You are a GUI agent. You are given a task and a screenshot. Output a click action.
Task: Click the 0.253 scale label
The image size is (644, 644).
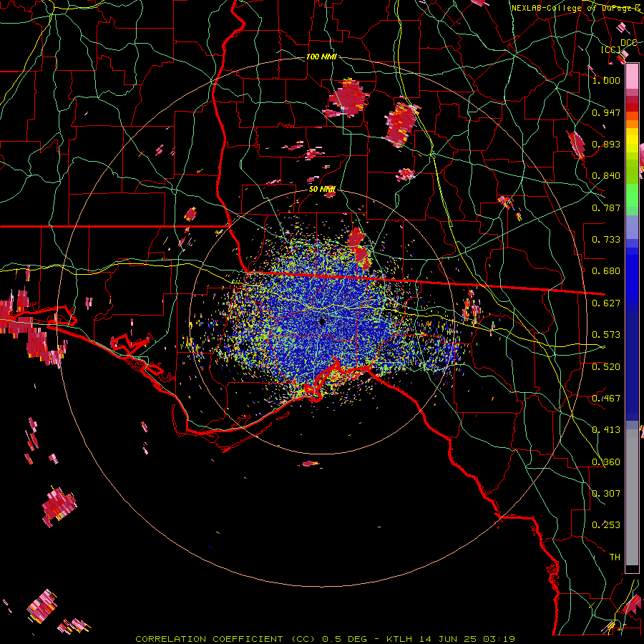coord(606,525)
